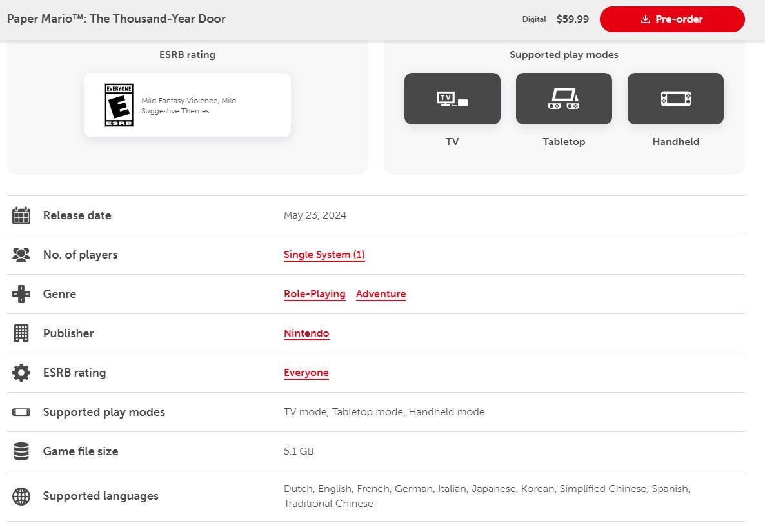Click the globe icon beside Supported languages

click(21, 496)
